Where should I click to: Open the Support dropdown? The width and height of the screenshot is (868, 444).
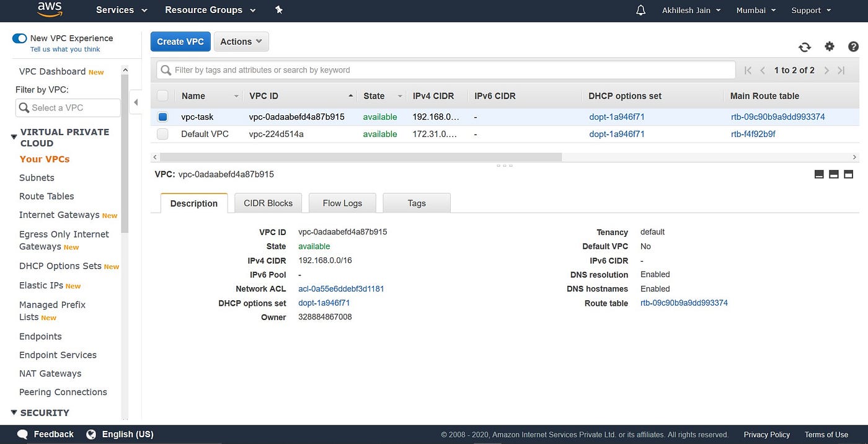pos(811,11)
